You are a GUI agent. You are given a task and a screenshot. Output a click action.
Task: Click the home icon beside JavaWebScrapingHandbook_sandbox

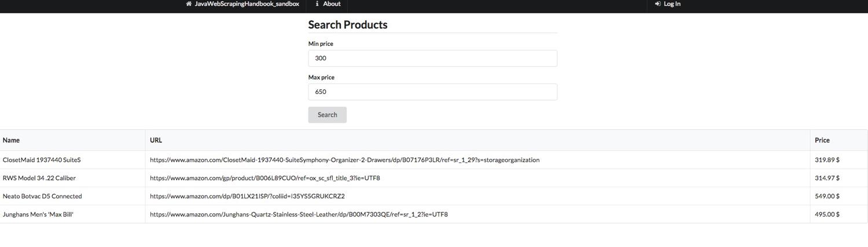click(x=189, y=3)
